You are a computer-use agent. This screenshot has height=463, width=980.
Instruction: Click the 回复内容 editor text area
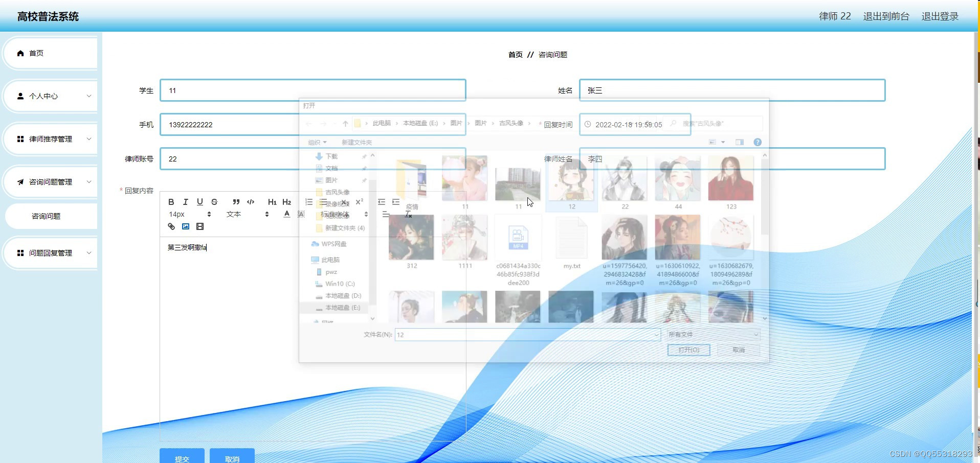click(313, 338)
